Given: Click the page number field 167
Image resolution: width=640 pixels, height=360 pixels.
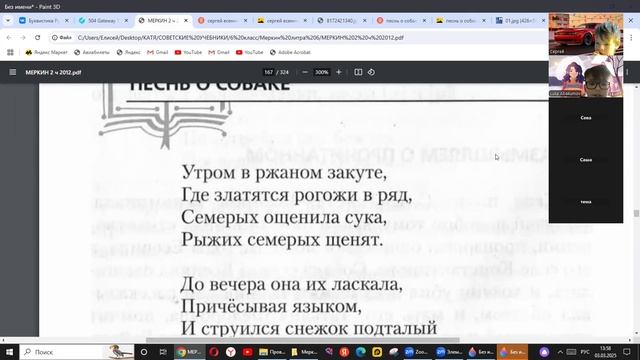Looking at the screenshot, I should pyautogui.click(x=268, y=72).
